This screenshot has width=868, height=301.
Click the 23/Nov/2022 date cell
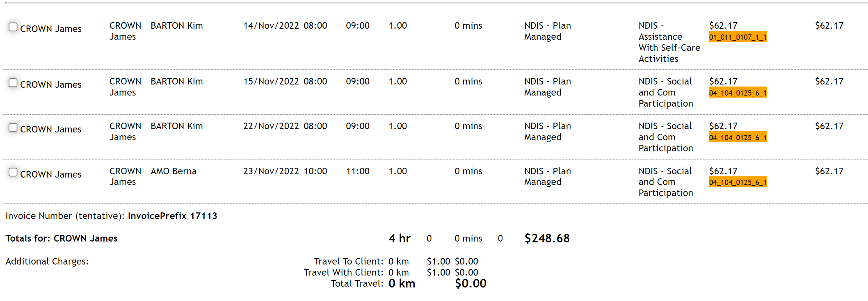pyautogui.click(x=271, y=171)
